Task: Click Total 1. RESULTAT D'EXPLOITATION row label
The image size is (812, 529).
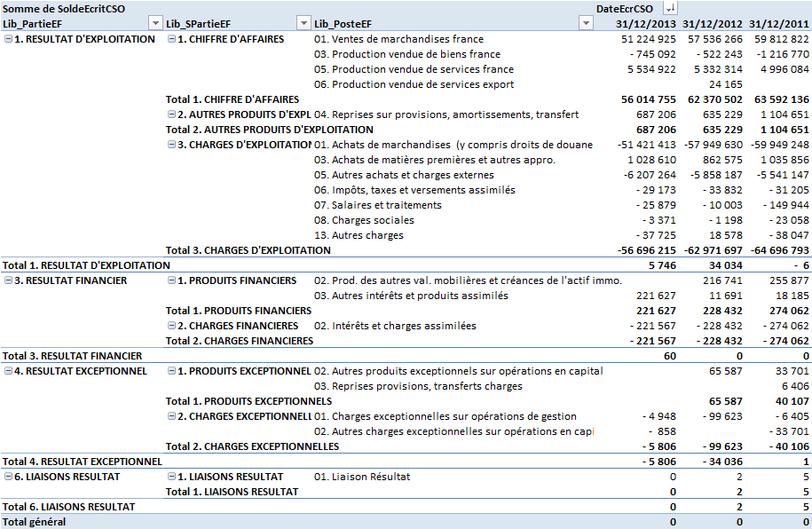Action: pyautogui.click(x=86, y=265)
